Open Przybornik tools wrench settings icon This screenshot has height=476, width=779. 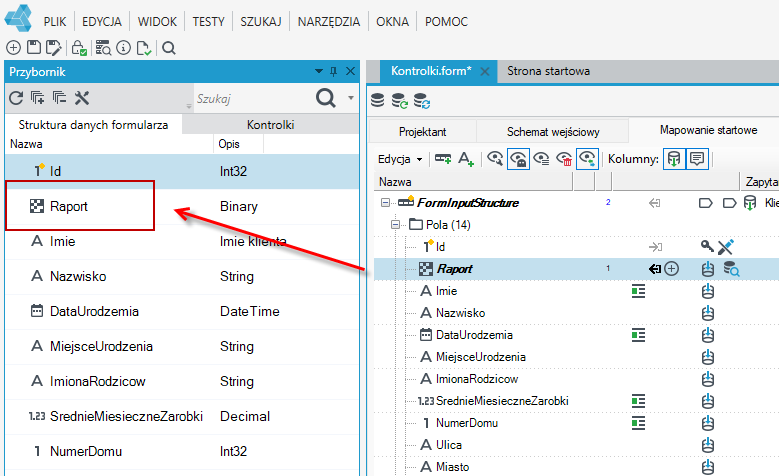[82, 98]
